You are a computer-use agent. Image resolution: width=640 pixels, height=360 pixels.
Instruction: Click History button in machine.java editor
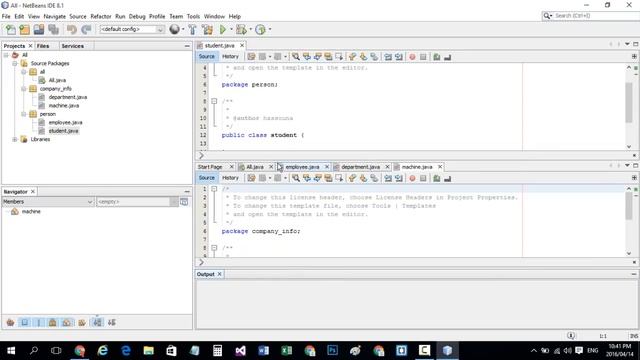click(x=230, y=178)
